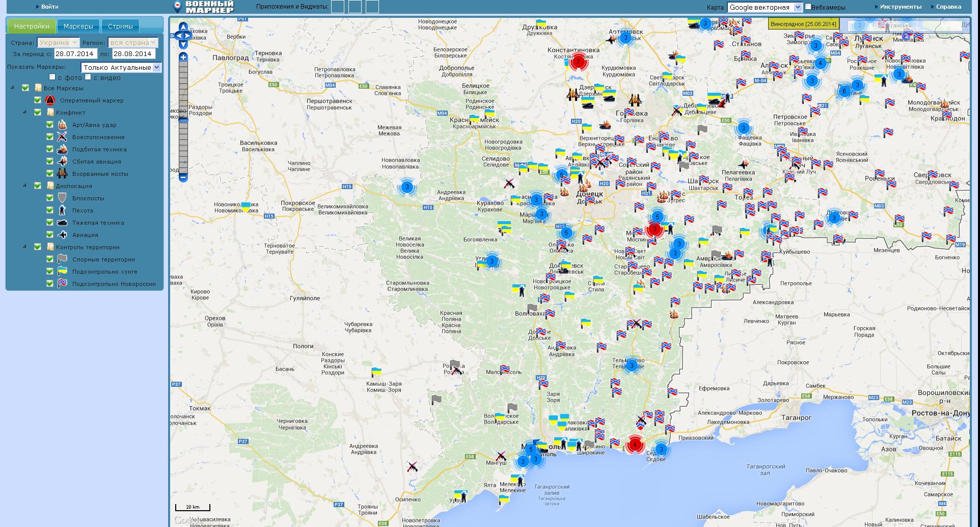Enable the 'с фото' checkbox
The width and height of the screenshot is (980, 527).
tap(52, 77)
